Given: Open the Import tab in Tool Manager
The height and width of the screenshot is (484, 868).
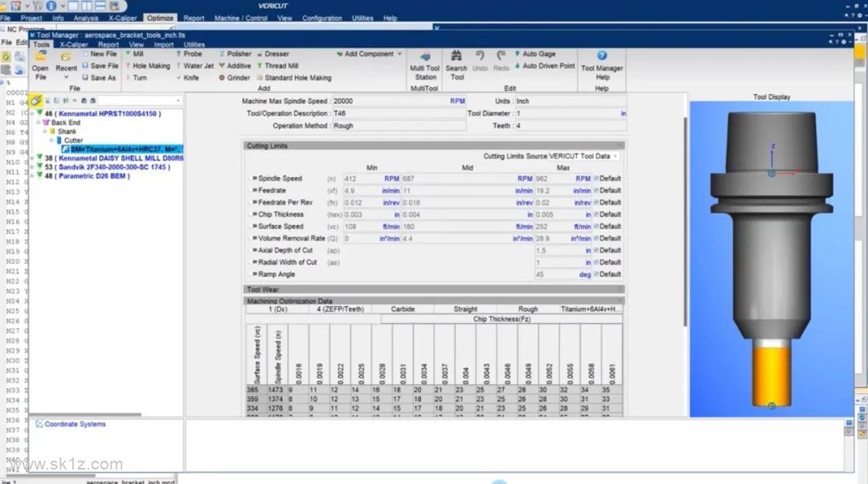Looking at the screenshot, I should [x=164, y=44].
